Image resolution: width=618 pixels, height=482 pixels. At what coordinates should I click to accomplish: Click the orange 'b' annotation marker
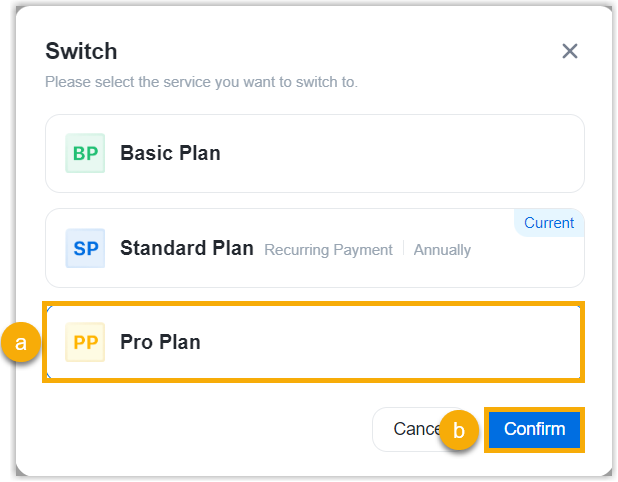coord(459,431)
